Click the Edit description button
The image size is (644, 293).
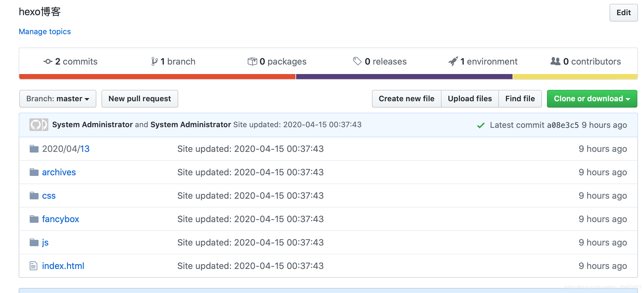624,13
